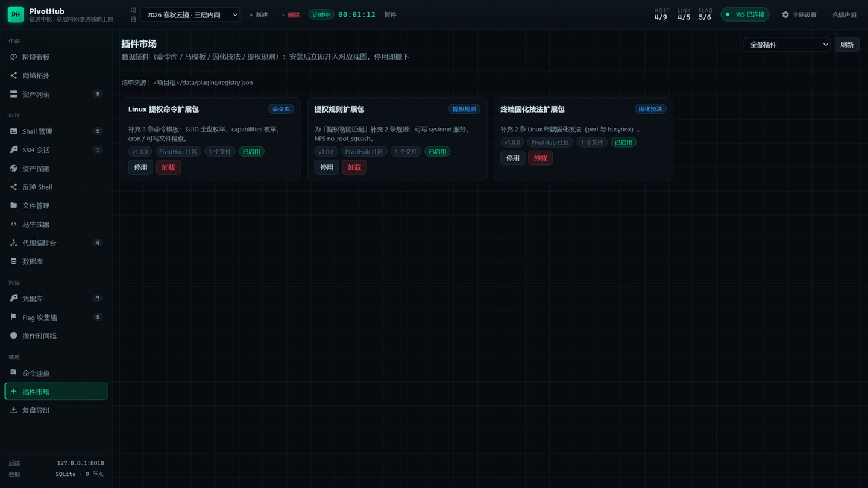The width and height of the screenshot is (868, 488).
Task: Click the 已启用 badge on the 终端固化技法扩展包 card
Action: click(623, 142)
